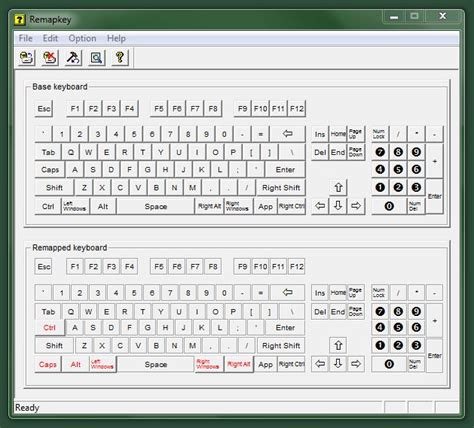
Task: Click the magnifier scan code toolbar icon
Action: coord(96,58)
